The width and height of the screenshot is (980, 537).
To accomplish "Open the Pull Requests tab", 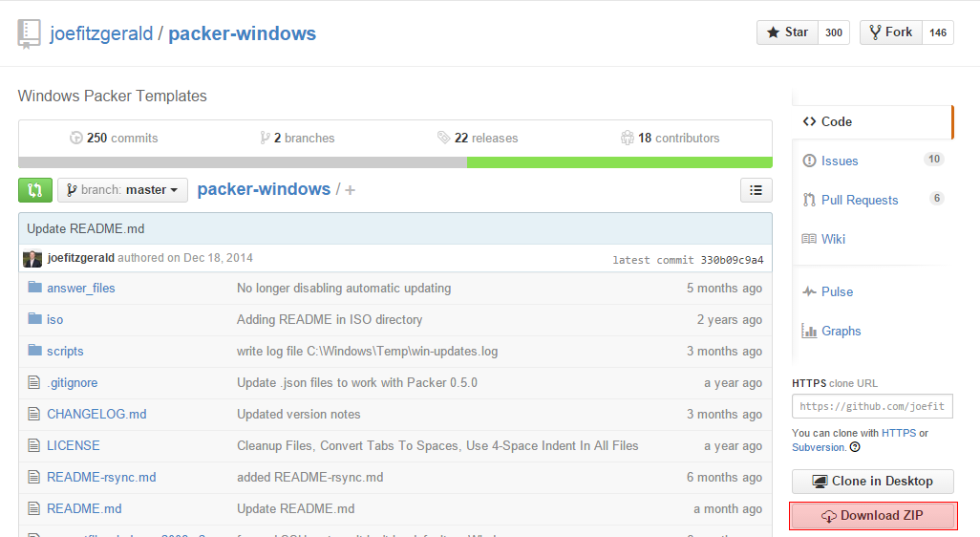I will click(860, 200).
